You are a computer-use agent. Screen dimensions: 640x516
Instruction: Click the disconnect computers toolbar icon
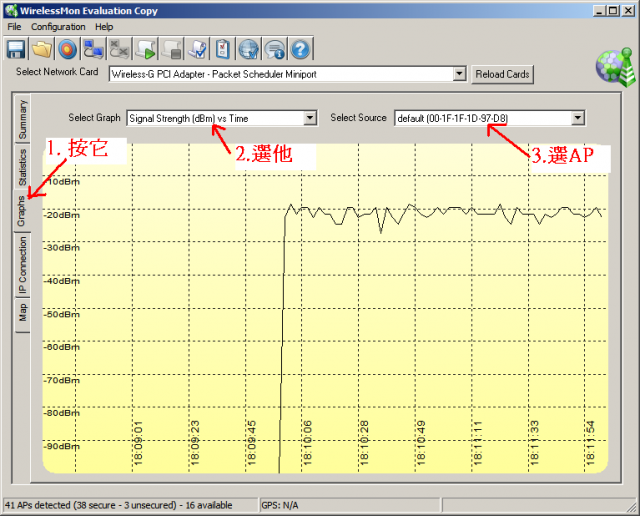(x=119, y=49)
